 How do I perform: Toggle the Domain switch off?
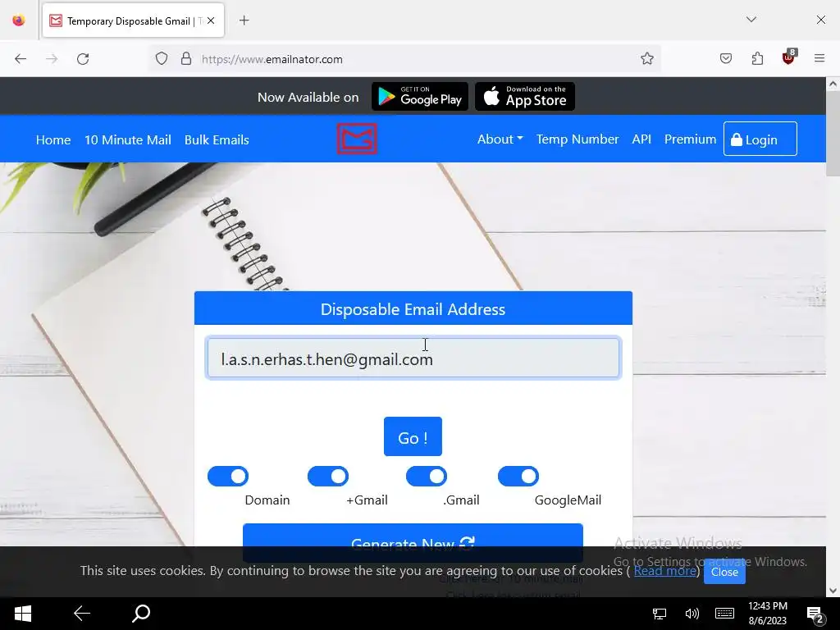click(228, 477)
